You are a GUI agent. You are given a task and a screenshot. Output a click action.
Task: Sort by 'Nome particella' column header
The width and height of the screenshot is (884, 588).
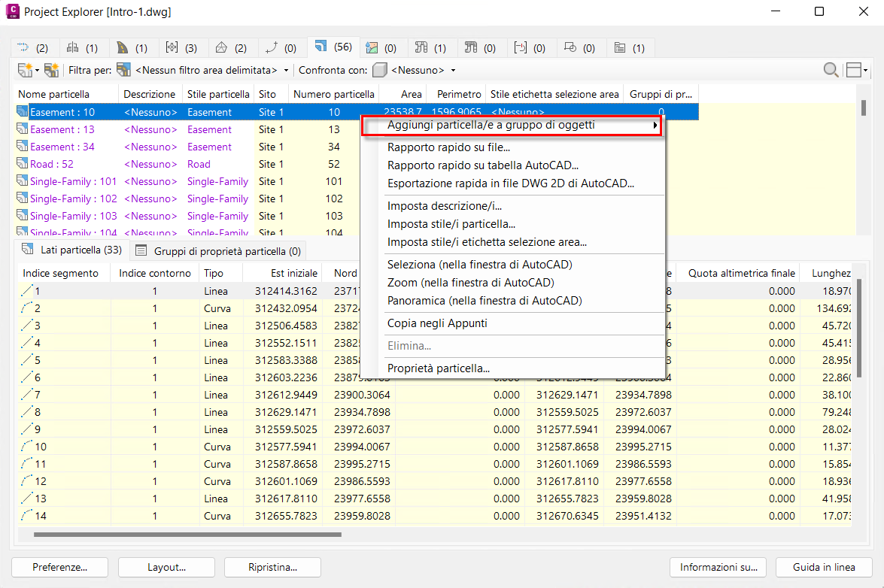point(53,94)
